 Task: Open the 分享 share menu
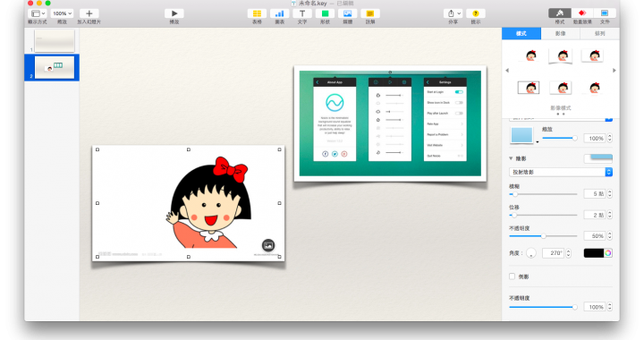[x=453, y=13]
